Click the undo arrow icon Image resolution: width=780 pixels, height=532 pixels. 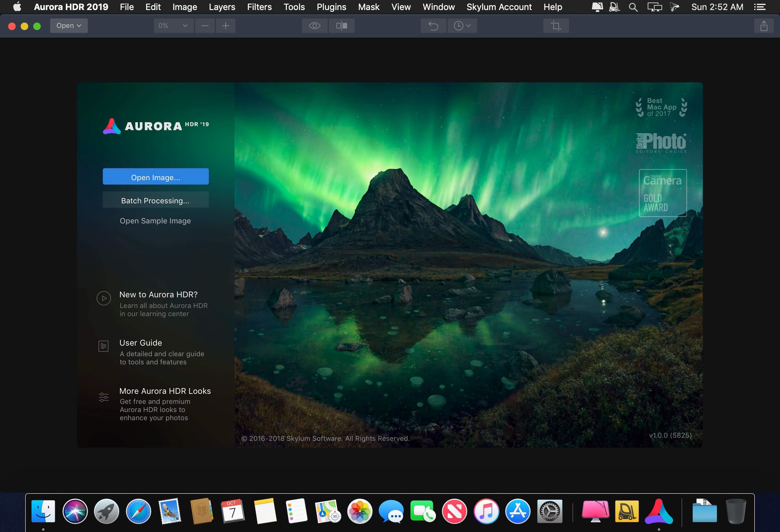click(x=433, y=26)
